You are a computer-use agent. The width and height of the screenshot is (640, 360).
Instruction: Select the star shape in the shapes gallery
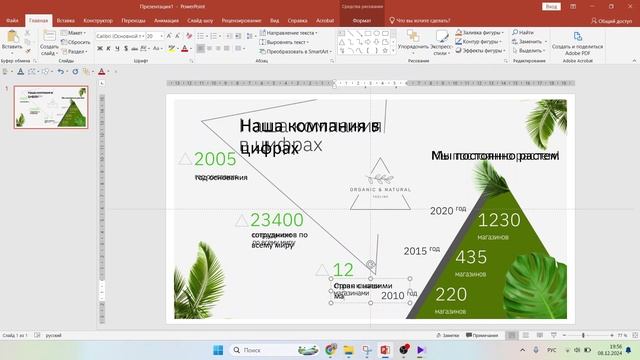click(385, 51)
